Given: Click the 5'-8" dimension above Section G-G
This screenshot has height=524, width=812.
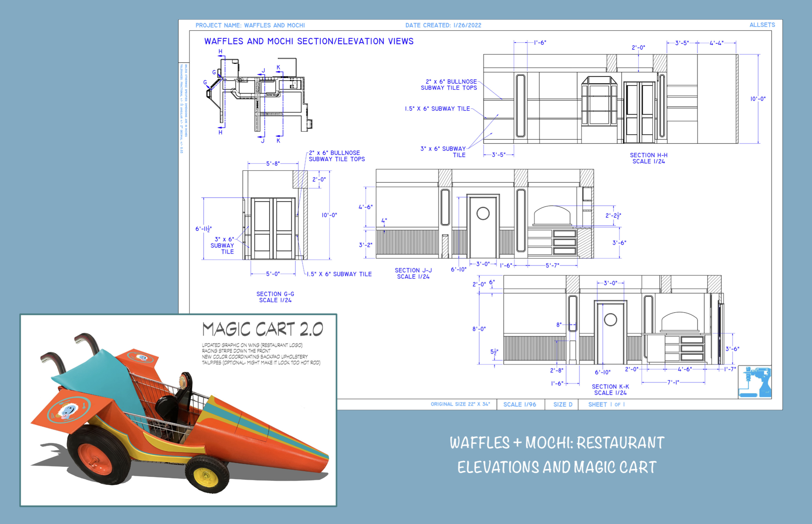Looking at the screenshot, I should [273, 163].
